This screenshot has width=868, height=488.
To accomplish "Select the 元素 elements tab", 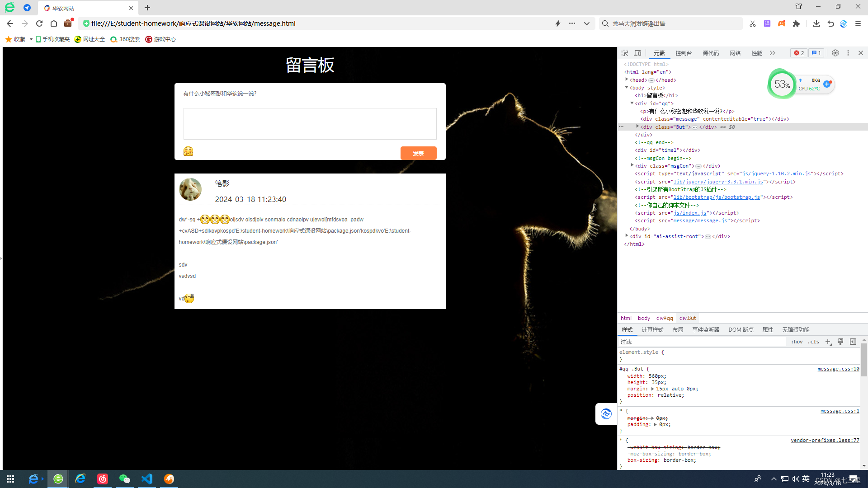I will pyautogui.click(x=659, y=53).
